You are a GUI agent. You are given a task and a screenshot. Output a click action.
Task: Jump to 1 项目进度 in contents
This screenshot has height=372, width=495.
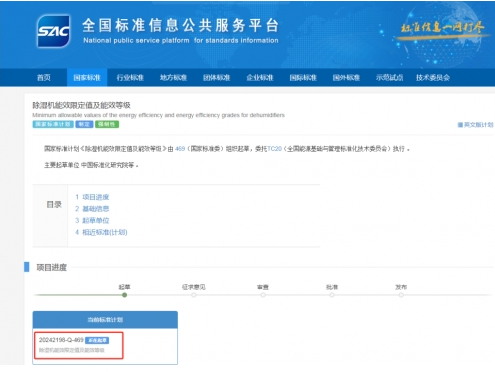pyautogui.click(x=92, y=197)
